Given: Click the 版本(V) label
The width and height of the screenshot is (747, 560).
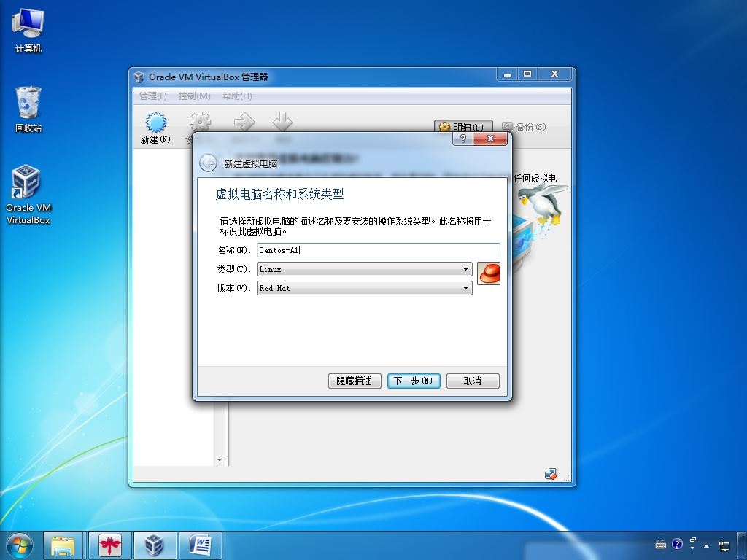Looking at the screenshot, I should [x=234, y=288].
